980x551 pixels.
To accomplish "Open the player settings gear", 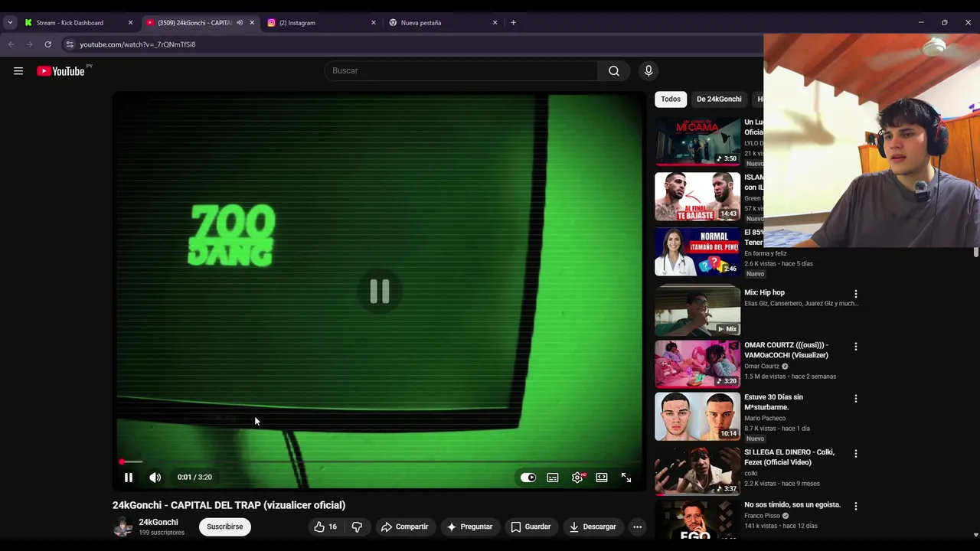I will (577, 478).
